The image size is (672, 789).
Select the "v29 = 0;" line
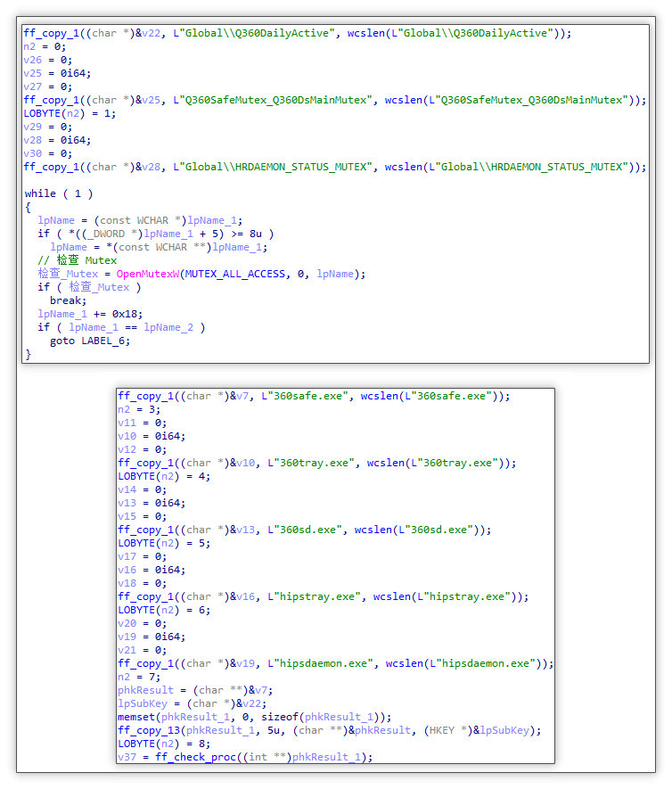[x=47, y=127]
